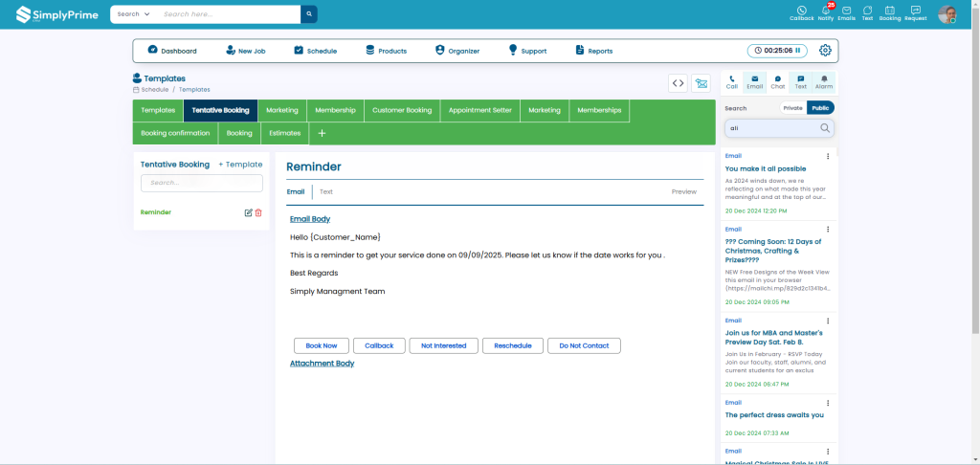Open the Search type dropdown
This screenshot has width=980, height=465.
coord(134,14)
